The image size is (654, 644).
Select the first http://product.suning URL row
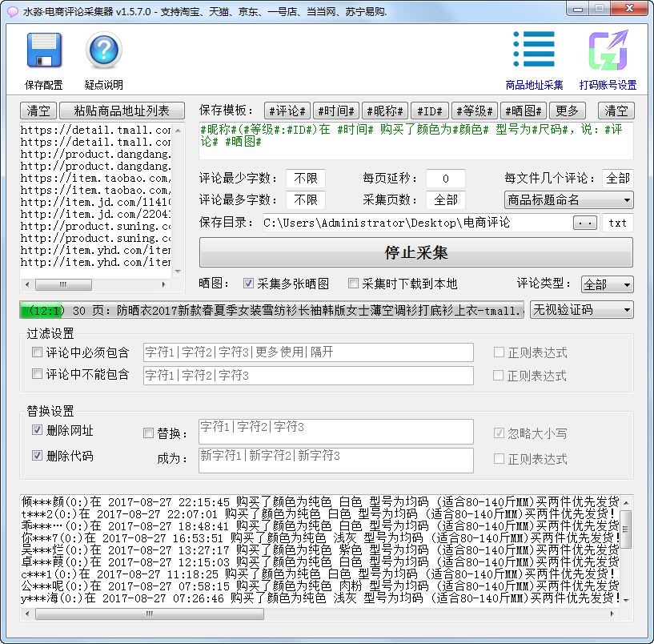[x=95, y=226]
